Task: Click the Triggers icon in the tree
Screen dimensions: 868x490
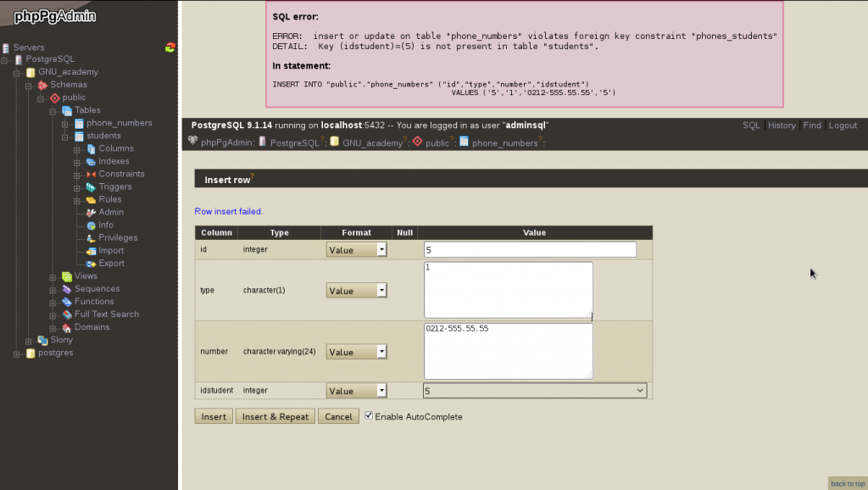Action: (x=91, y=187)
